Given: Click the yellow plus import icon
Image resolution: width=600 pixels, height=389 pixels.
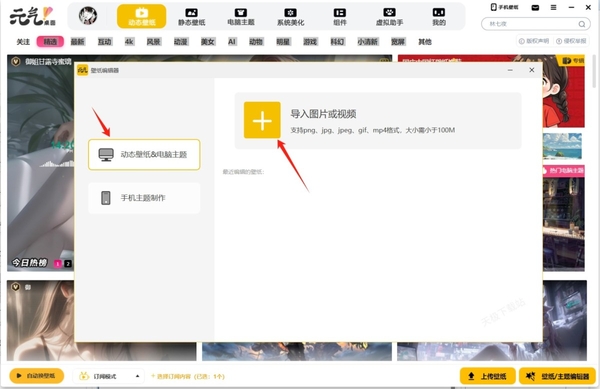Looking at the screenshot, I should pos(262,120).
